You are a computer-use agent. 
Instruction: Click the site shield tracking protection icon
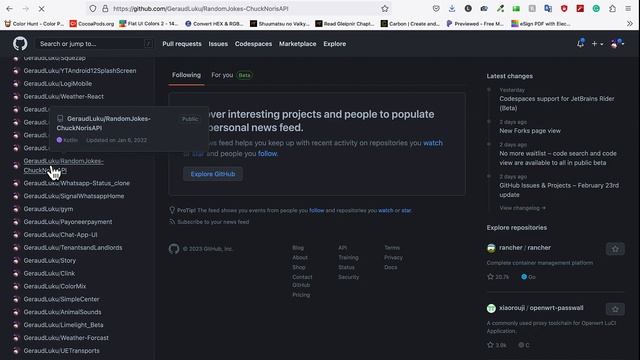click(93, 9)
